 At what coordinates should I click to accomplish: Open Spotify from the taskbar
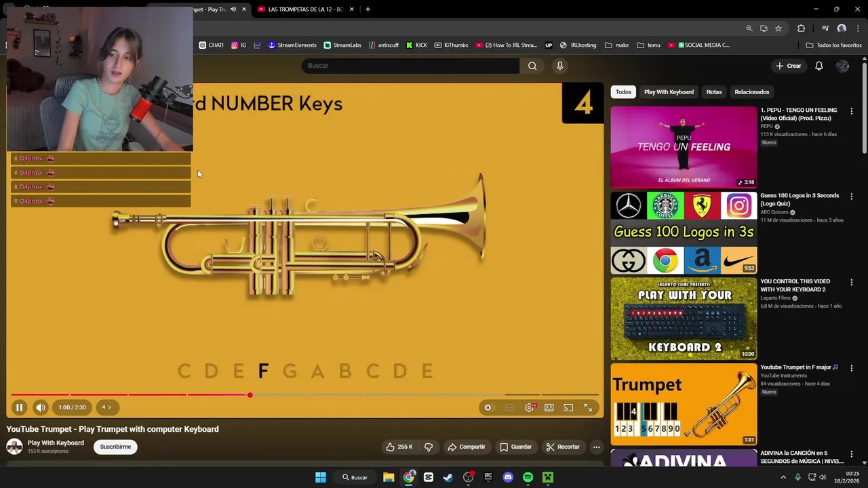point(528,477)
